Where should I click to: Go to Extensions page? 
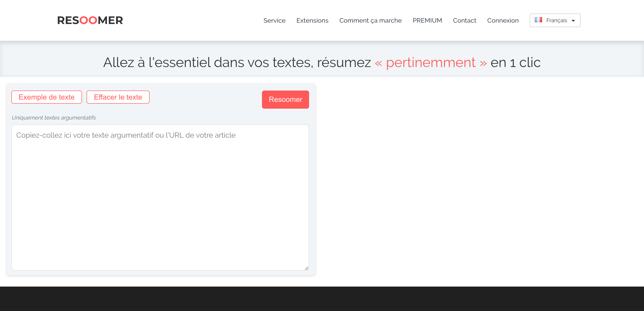[312, 20]
